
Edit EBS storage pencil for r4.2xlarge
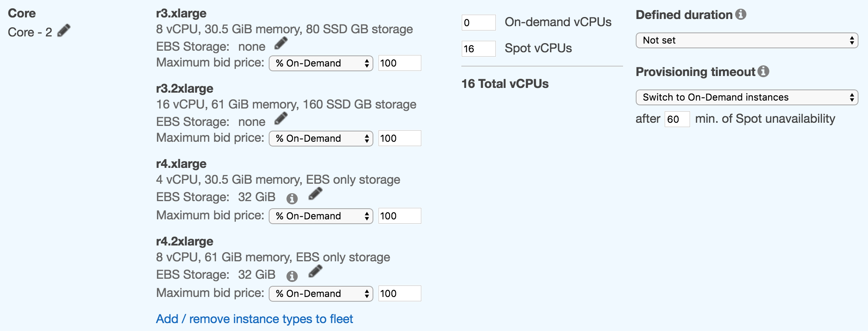click(x=315, y=272)
